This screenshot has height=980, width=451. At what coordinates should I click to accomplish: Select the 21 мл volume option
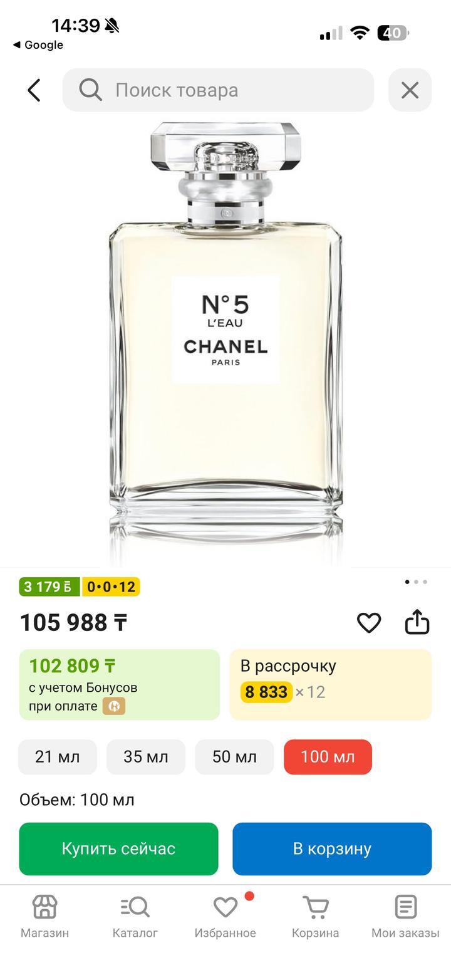pyautogui.click(x=58, y=757)
